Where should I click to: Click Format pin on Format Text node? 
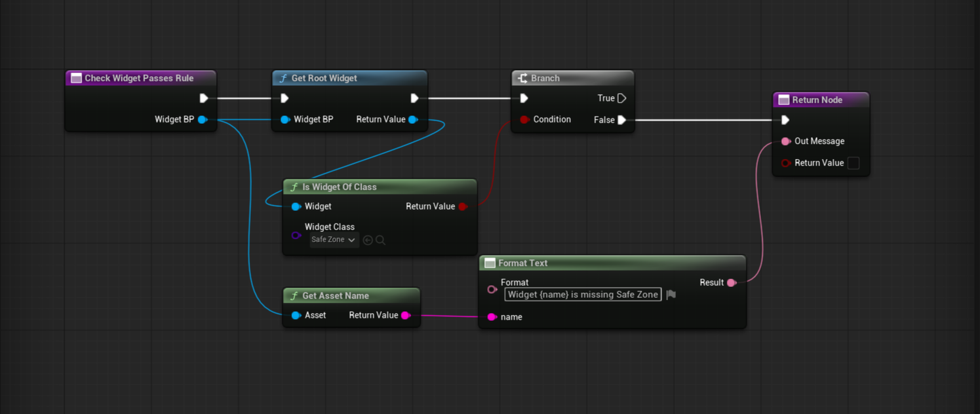pos(492,289)
